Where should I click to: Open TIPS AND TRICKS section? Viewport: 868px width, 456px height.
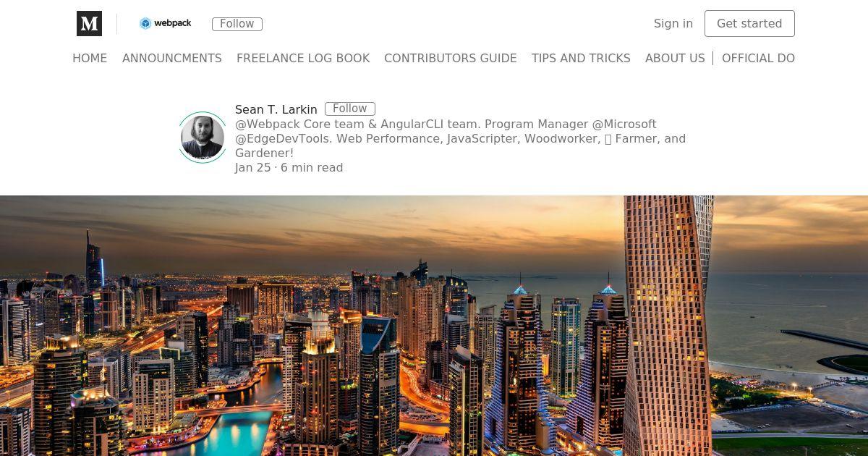click(x=581, y=58)
